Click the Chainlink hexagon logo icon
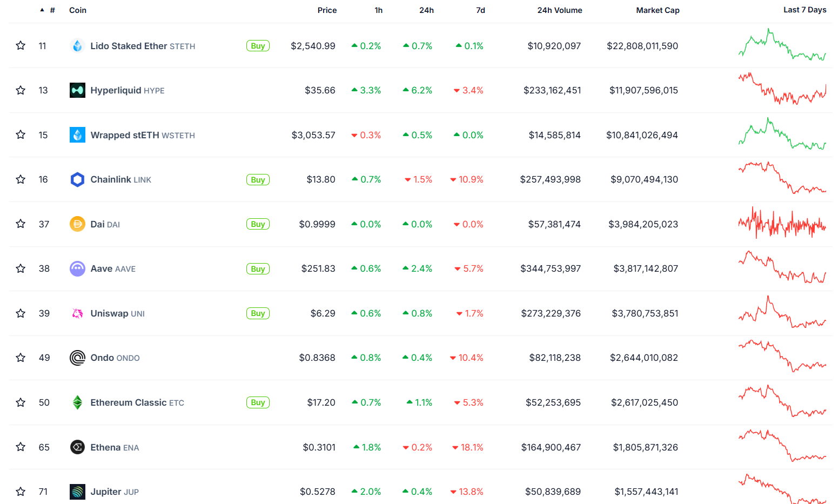Screen dimensions: 838x504 (x=77, y=179)
